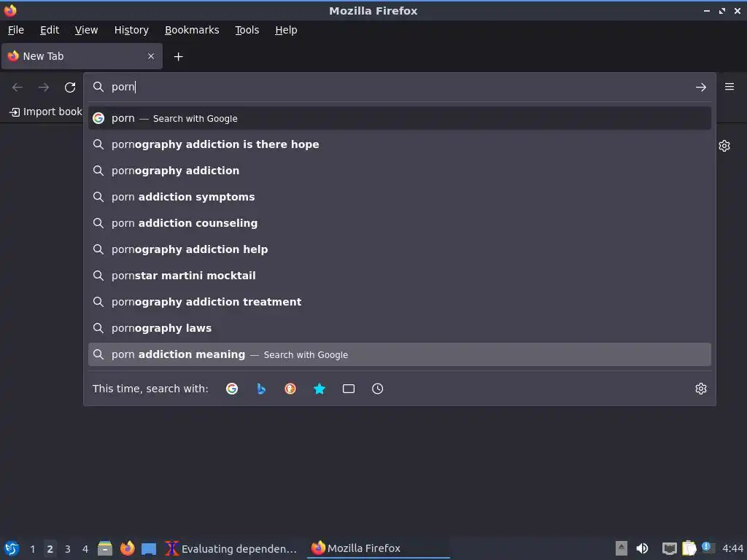
Task: Open the History menu
Action: click(x=131, y=30)
